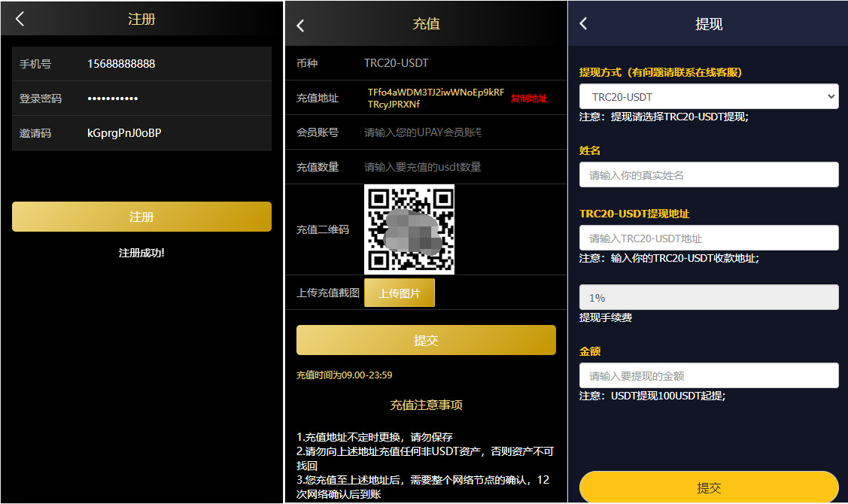
Task: Click the 输入你的TRC20-USDT收款地址 note
Action: [x=669, y=259]
